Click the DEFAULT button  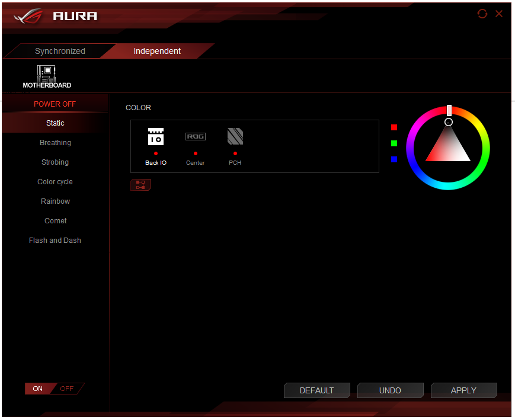[317, 390]
